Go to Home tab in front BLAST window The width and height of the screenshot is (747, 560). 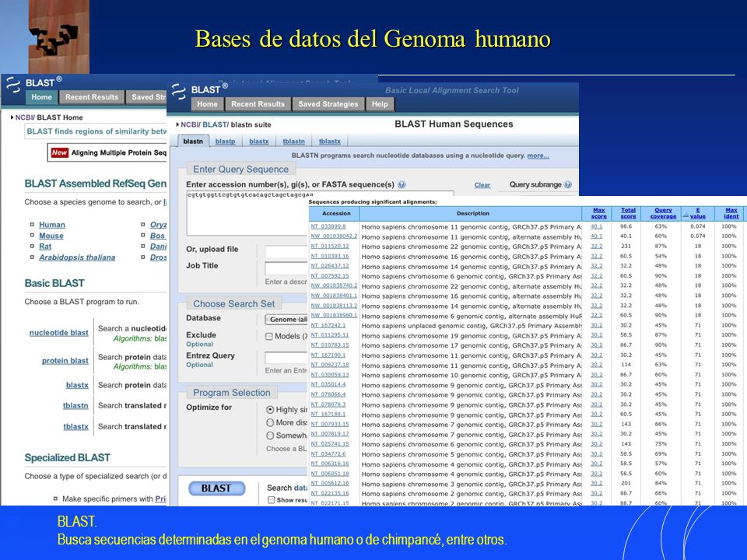point(207,103)
